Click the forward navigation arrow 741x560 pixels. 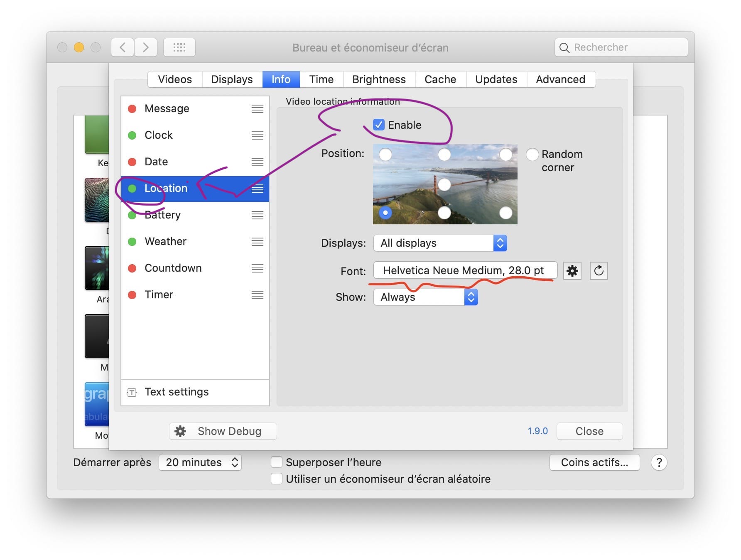[x=146, y=47]
